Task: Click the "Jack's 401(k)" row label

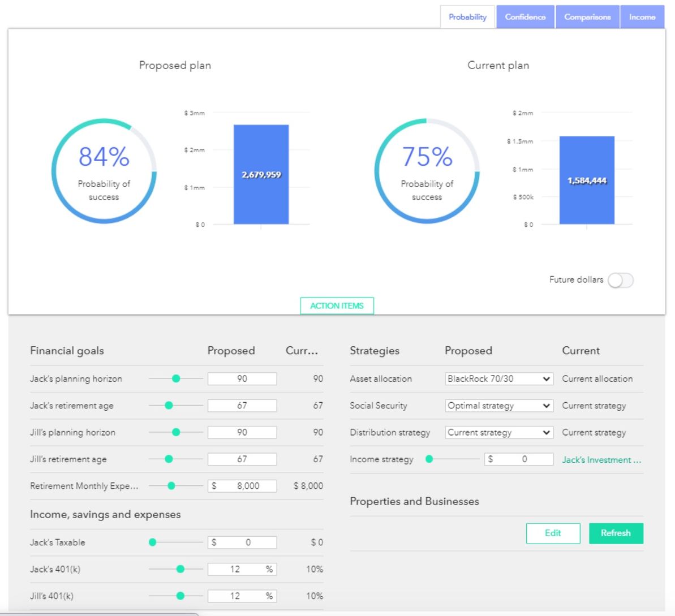Action: point(55,569)
